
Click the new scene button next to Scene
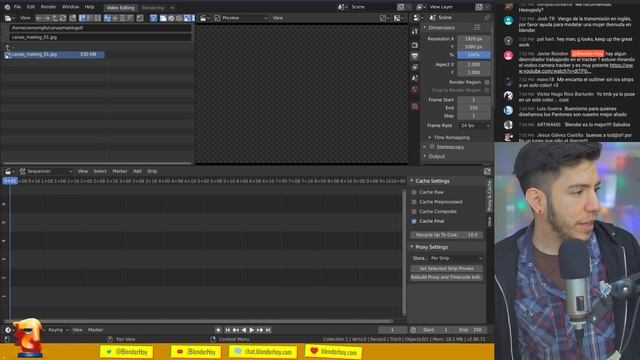point(401,7)
